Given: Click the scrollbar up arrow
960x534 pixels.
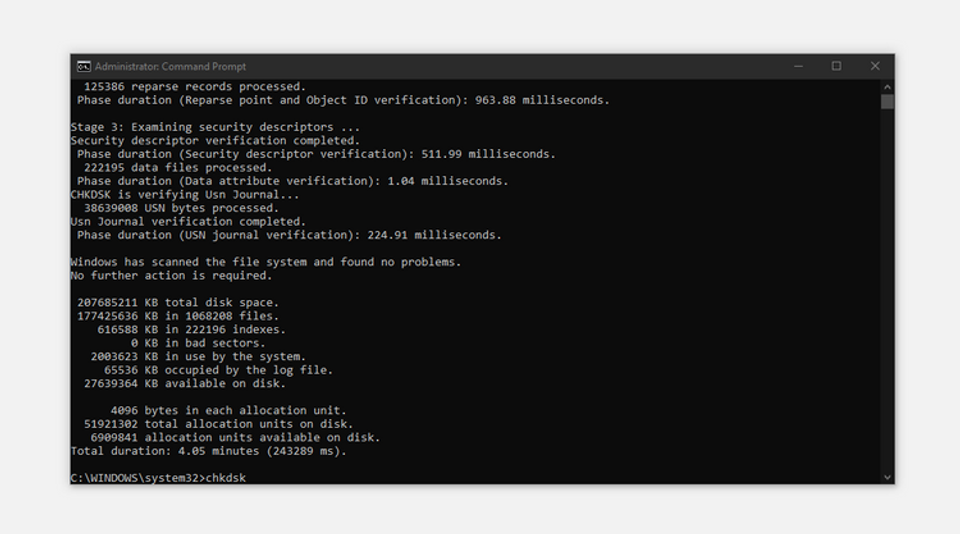Looking at the screenshot, I should (x=887, y=87).
